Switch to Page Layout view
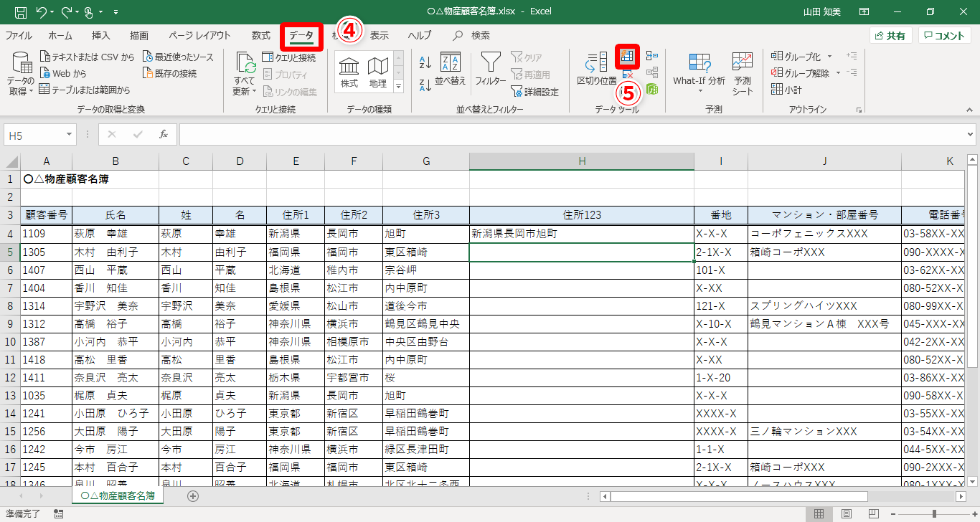This screenshot has width=980, height=522. point(847,513)
